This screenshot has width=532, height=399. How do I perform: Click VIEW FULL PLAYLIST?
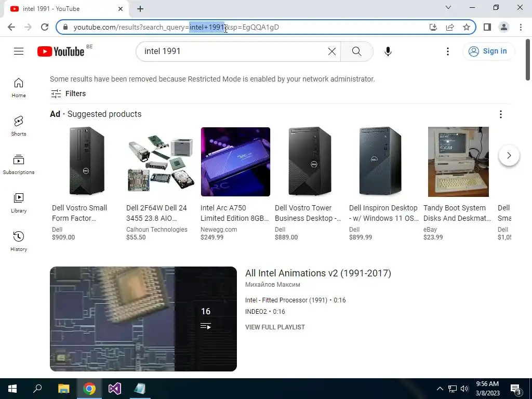(x=275, y=327)
